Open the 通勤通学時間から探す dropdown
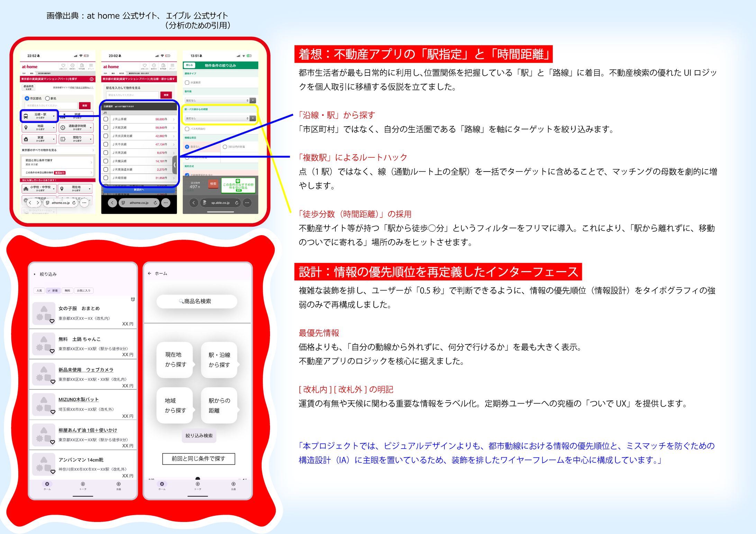This screenshot has height=534, width=756. (76, 128)
